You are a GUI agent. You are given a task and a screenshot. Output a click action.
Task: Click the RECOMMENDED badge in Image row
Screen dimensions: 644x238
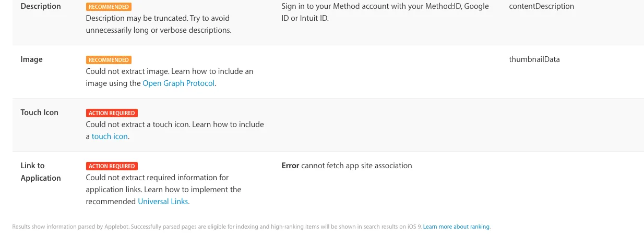click(x=109, y=60)
